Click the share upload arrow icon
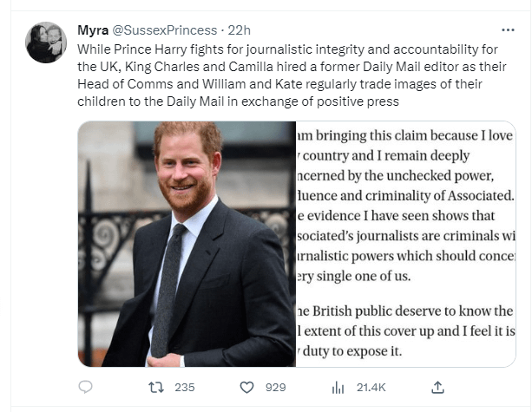Screen dimensions: 532x412 pyautogui.click(x=438, y=387)
